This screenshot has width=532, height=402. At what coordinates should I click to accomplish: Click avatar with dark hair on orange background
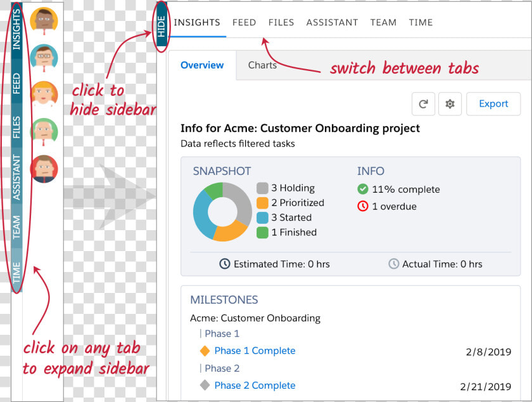pyautogui.click(x=44, y=21)
